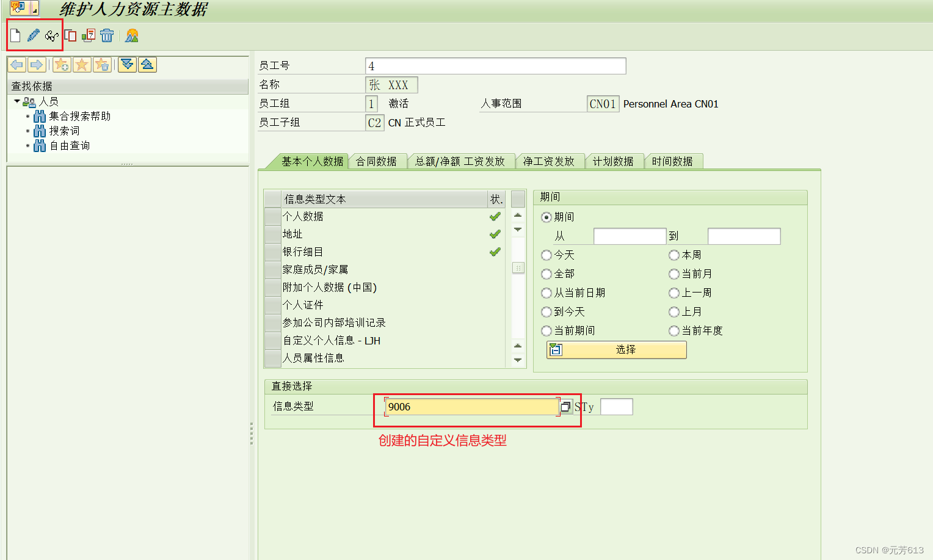Click the expand all nodes icon

coord(127,65)
